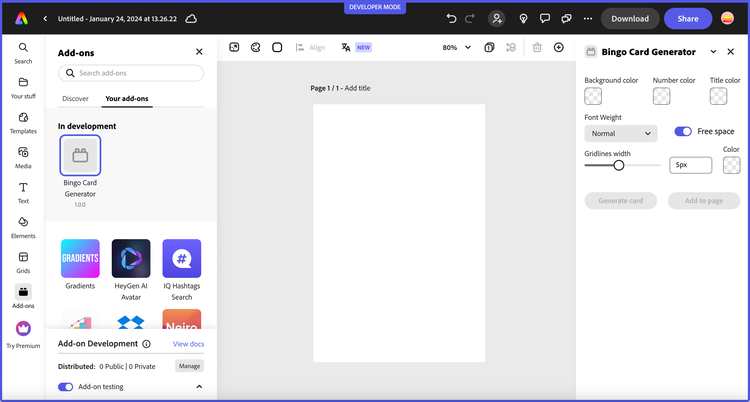The width and height of the screenshot is (750, 402).
Task: Open the more options ellipsis menu
Action: tap(588, 19)
